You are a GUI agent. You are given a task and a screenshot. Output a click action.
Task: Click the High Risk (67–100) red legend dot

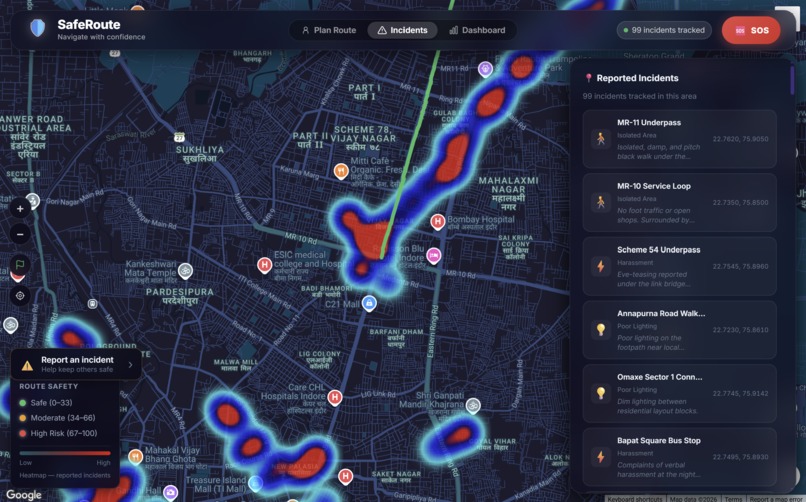(x=23, y=434)
